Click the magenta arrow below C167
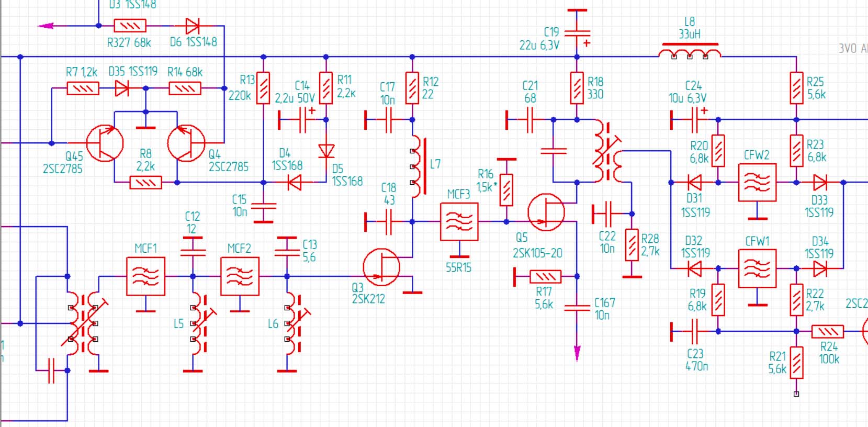868x427 pixels. pyautogui.click(x=577, y=353)
